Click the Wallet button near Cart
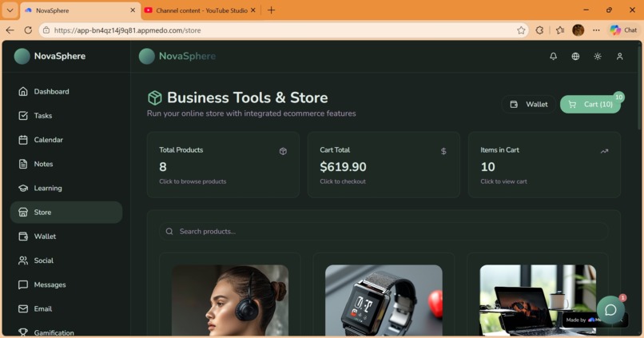This screenshot has width=644, height=338. pos(529,105)
